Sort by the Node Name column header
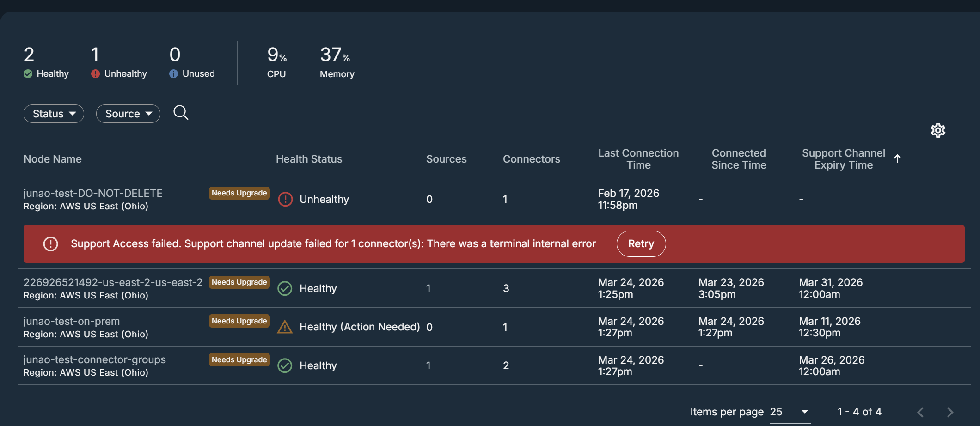The image size is (980, 426). (x=53, y=159)
